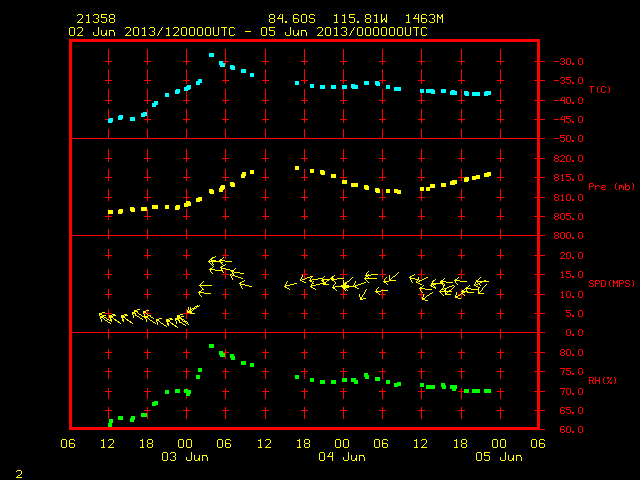This screenshot has width=640, height=480.
Task: Click the 04 Jun date label
Action: [x=342, y=457]
